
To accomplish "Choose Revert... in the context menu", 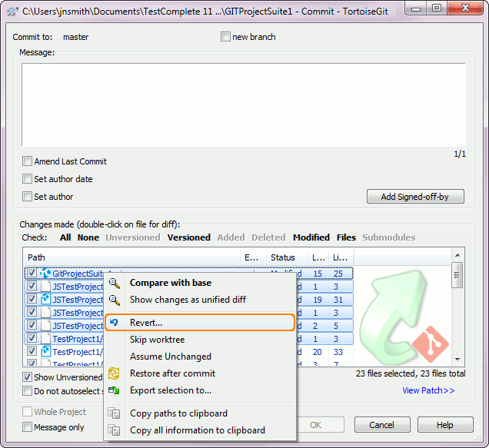I will click(200, 323).
